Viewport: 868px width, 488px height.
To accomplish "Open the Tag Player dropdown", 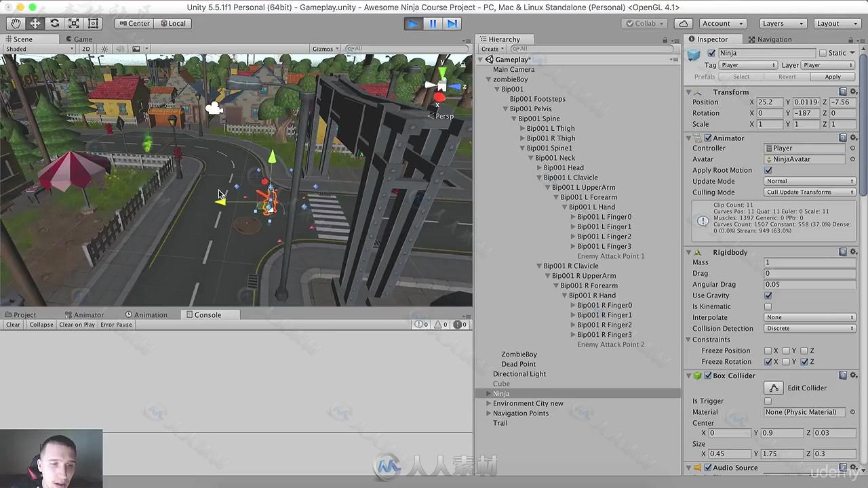I will coord(748,65).
